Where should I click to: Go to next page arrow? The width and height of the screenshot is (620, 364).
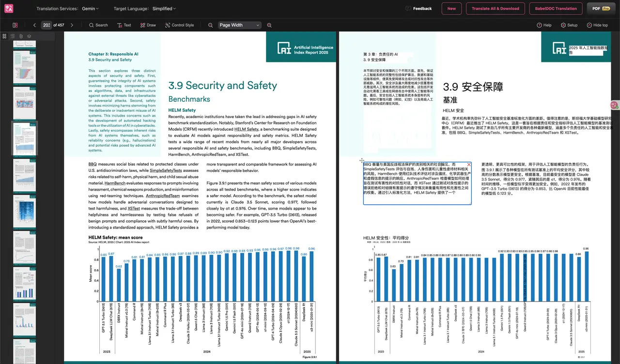click(x=72, y=25)
